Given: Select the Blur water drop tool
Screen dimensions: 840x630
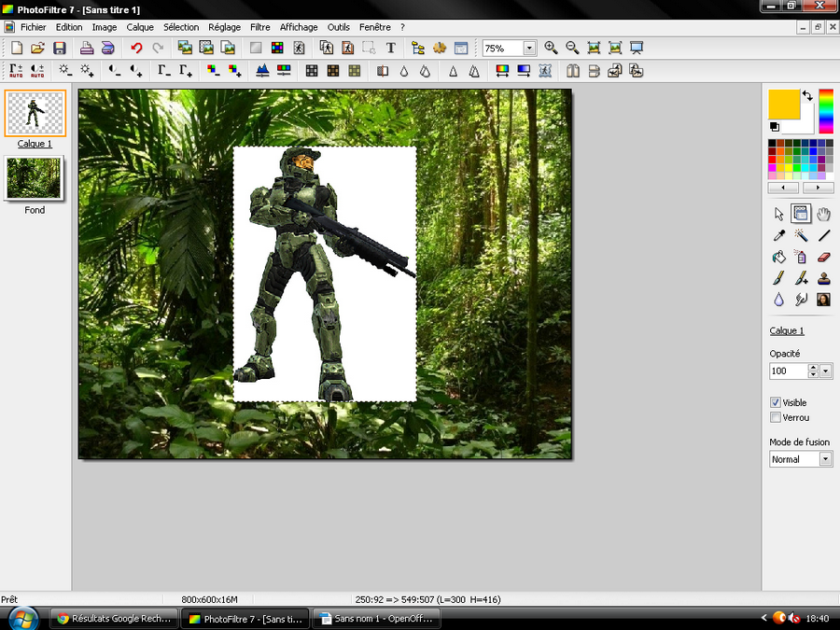Looking at the screenshot, I should pos(779,300).
